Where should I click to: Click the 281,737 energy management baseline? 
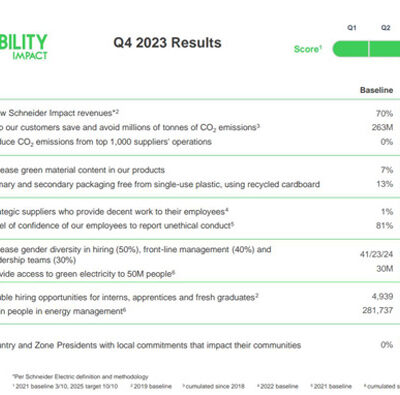tap(378, 310)
